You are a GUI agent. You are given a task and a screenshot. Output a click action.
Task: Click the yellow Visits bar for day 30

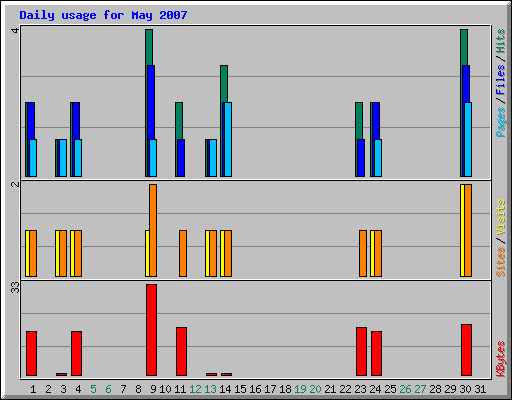tap(462, 230)
